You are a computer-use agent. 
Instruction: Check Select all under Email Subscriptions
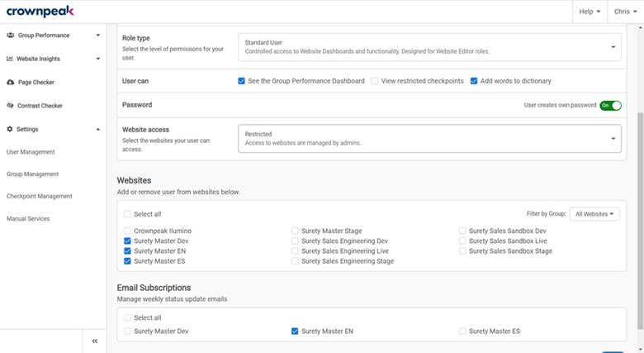(127, 317)
